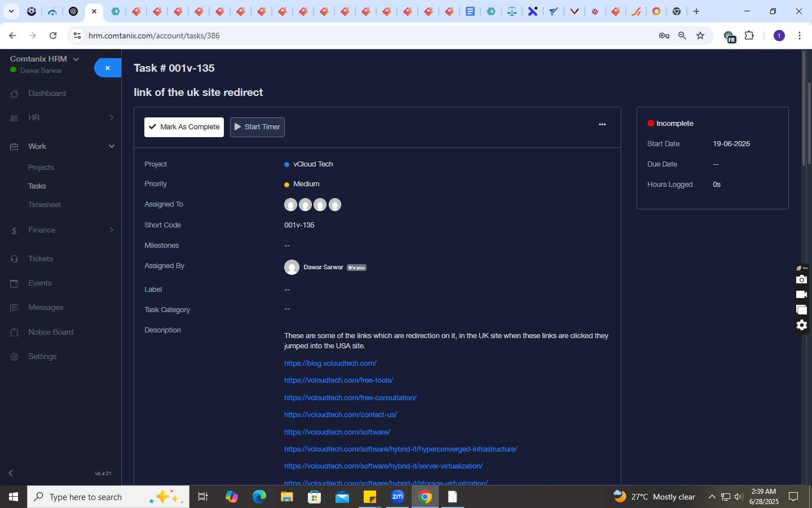Open Zoom from the taskbar
812x508 pixels.
point(398,497)
